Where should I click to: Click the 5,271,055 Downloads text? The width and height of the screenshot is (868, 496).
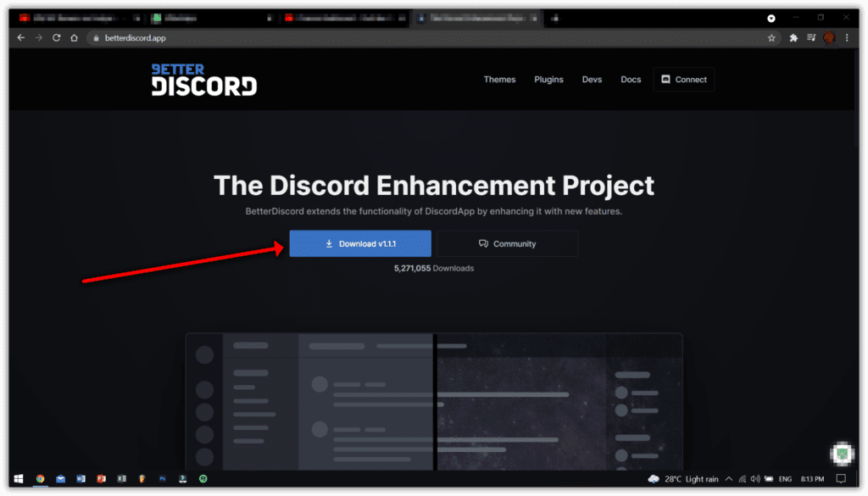click(433, 269)
